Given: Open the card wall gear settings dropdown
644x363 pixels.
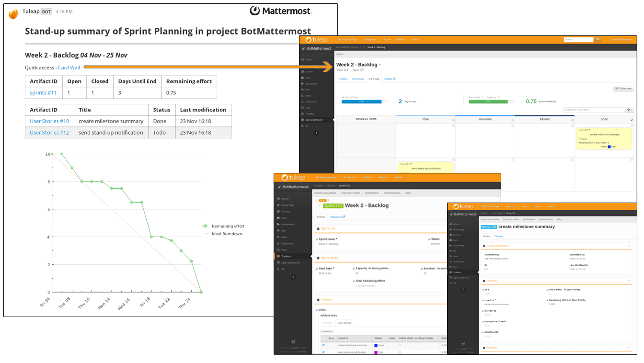Looking at the screenshot, I should pyautogui.click(x=630, y=110).
